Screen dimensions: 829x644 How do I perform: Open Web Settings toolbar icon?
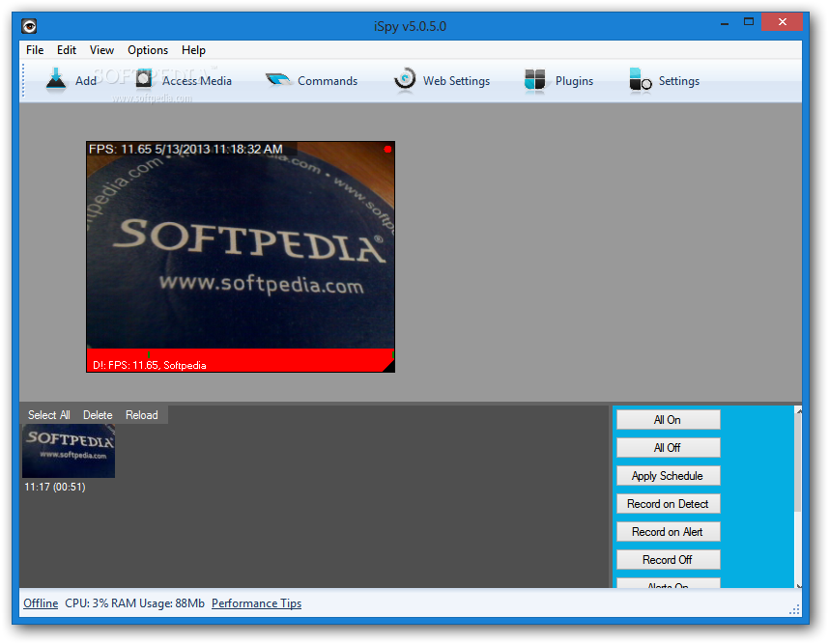tap(405, 80)
